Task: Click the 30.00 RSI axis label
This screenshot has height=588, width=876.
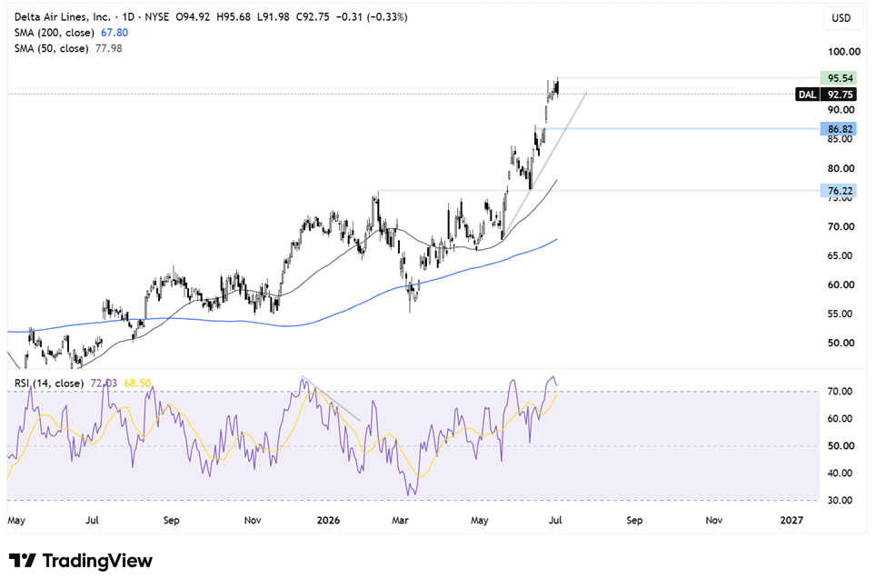Action: click(840, 500)
